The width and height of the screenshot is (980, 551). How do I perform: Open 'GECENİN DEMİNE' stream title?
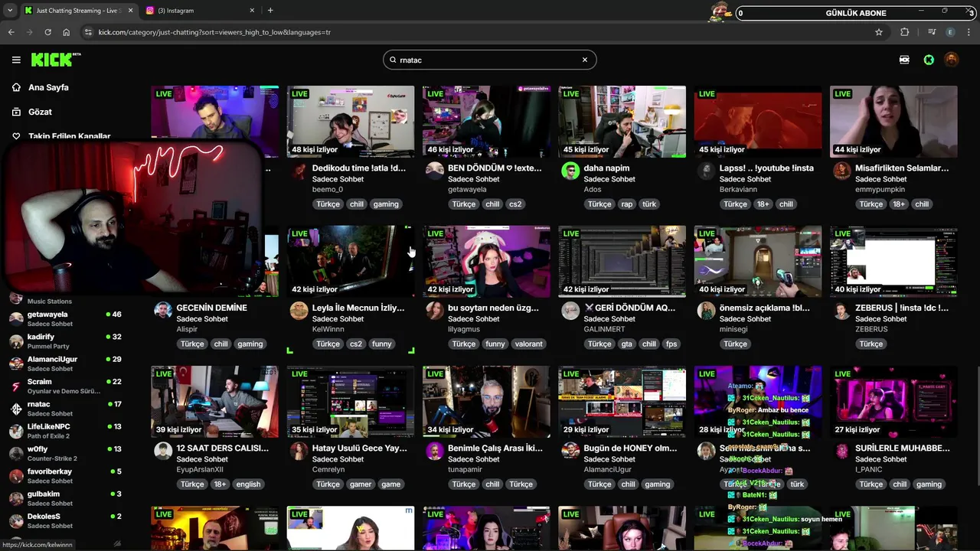[x=212, y=308]
